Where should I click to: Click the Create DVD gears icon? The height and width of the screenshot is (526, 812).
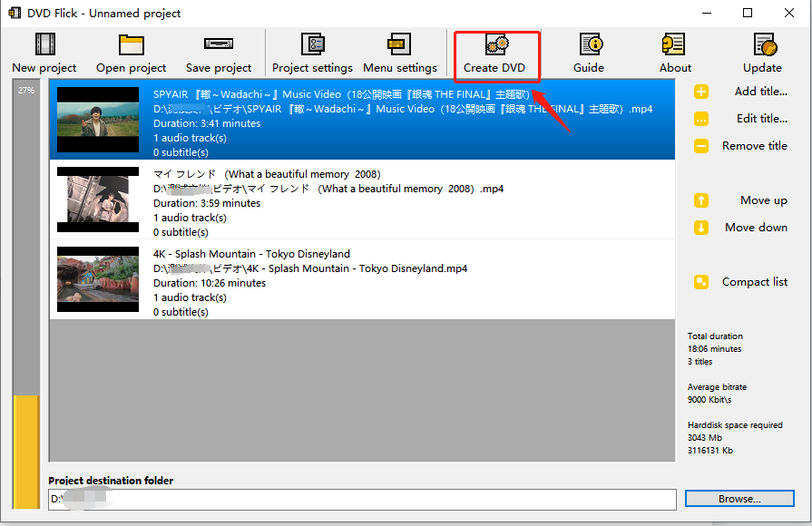(497, 44)
